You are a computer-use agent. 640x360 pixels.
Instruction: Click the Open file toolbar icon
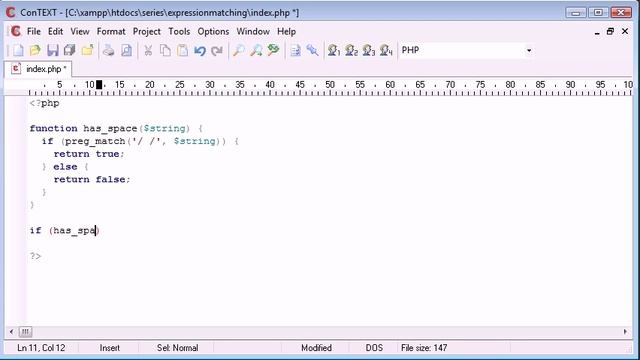[35, 50]
